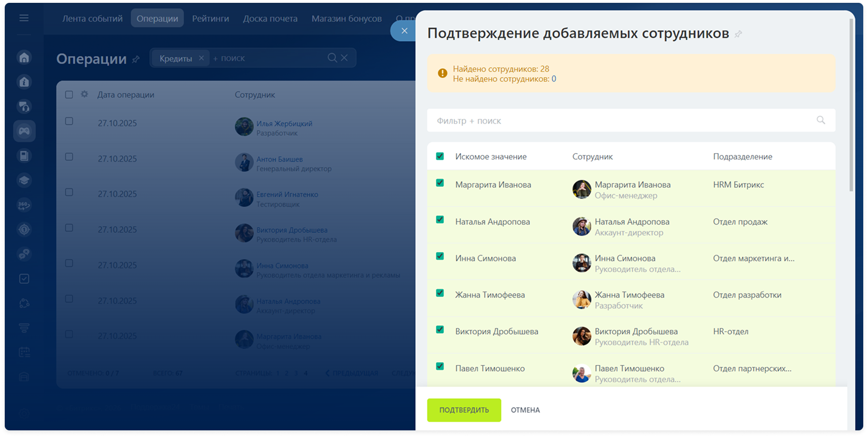868x437 pixels.
Task: Click the search magnifier in dialog filter
Action: [x=821, y=120]
